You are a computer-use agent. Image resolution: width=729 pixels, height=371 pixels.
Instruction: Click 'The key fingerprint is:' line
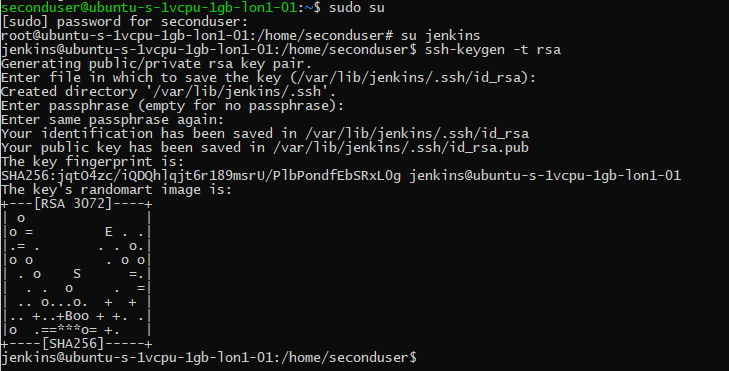(x=93, y=161)
